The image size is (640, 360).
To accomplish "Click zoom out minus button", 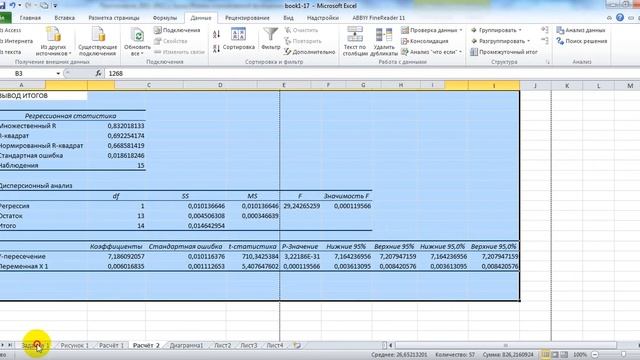I will (595, 355).
